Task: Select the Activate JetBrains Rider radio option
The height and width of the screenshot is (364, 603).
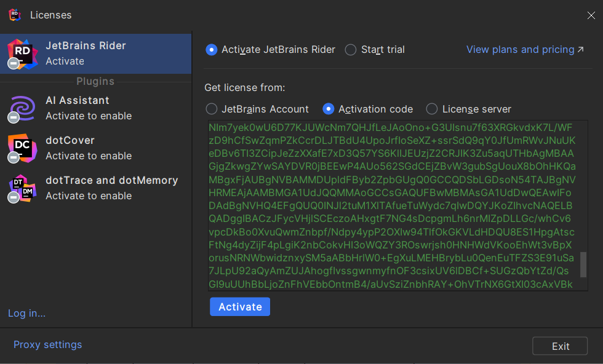Action: click(x=212, y=50)
